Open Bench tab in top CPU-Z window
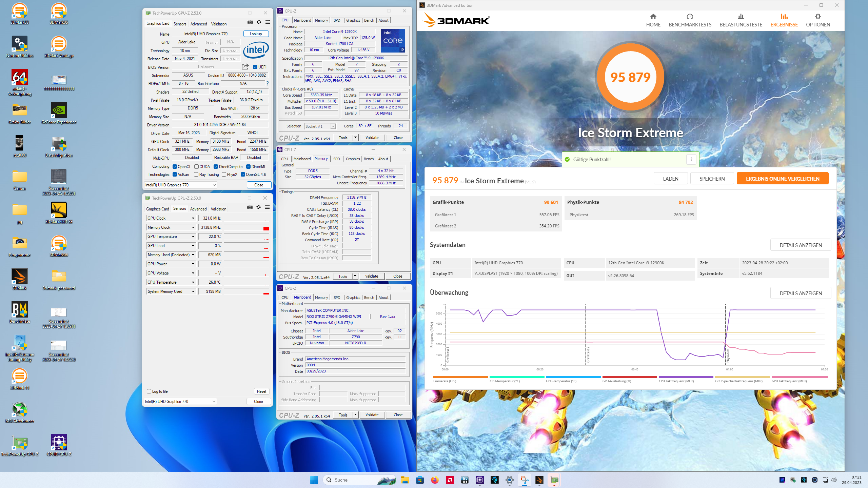The width and height of the screenshot is (868, 488). pyautogui.click(x=369, y=20)
